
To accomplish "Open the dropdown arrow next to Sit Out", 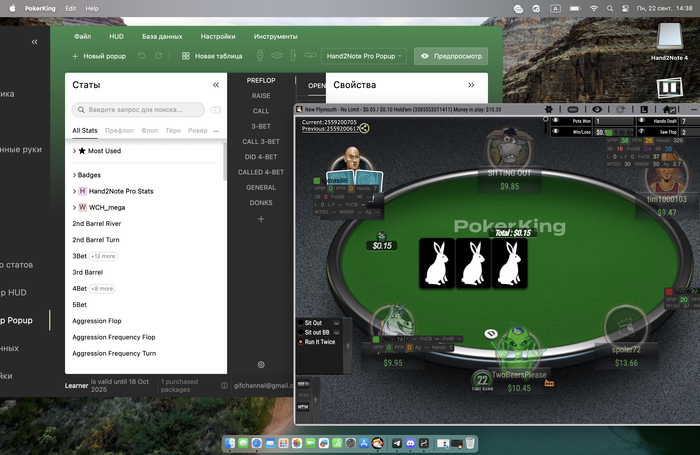I will tap(337, 323).
